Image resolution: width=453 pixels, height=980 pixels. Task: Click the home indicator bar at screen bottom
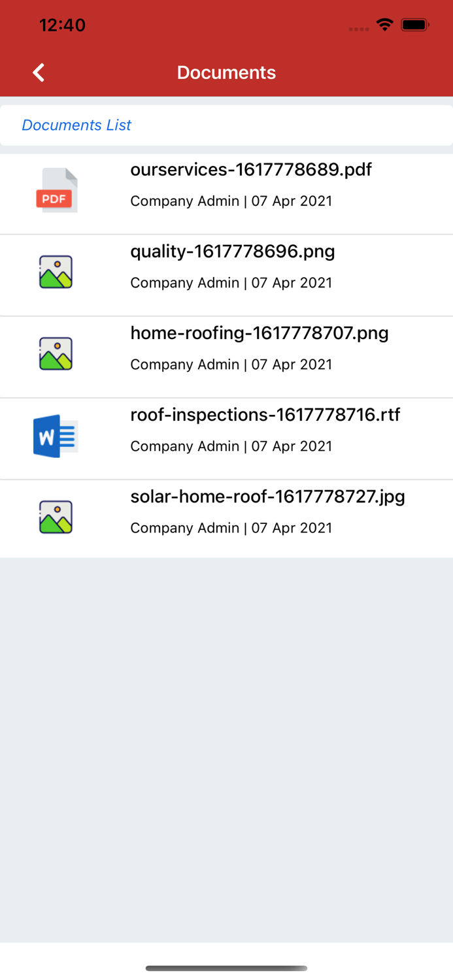pos(226,969)
